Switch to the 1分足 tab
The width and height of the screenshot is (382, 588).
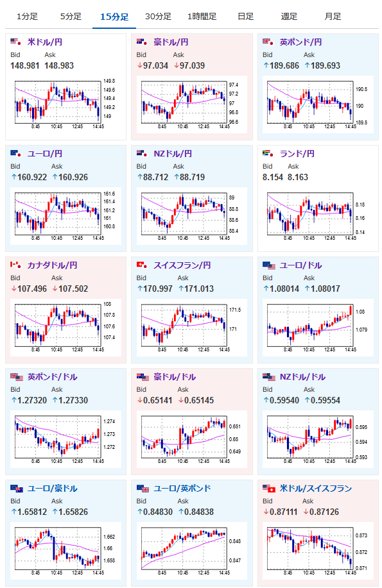coord(27,17)
